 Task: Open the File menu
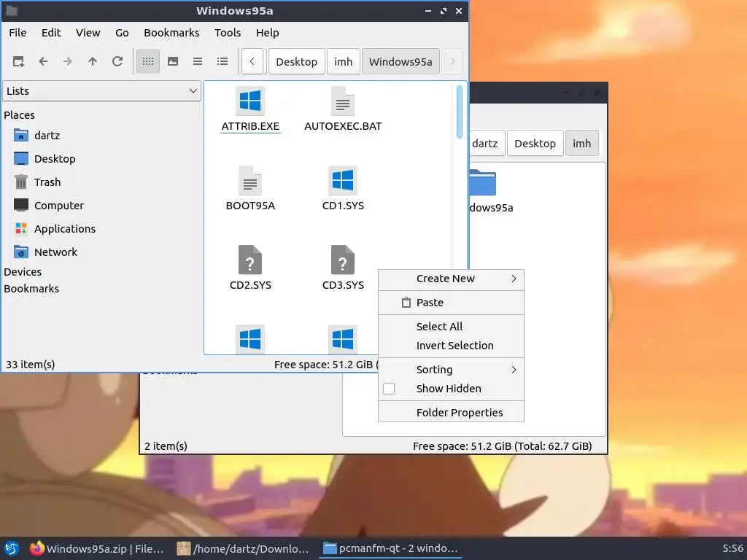[x=18, y=33]
